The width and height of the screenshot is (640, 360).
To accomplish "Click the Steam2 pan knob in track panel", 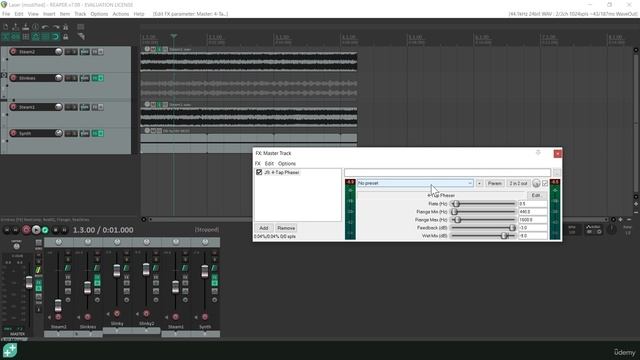I will (x=58, y=51).
